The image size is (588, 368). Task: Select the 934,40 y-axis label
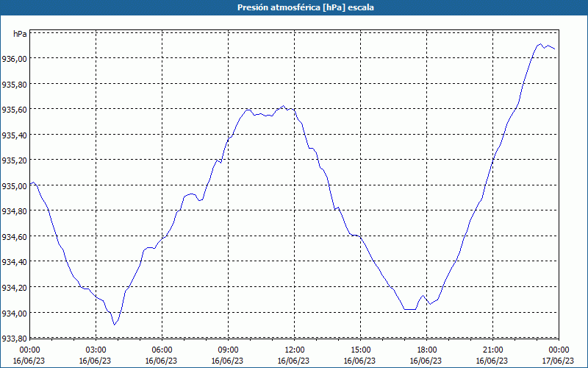tap(14, 262)
